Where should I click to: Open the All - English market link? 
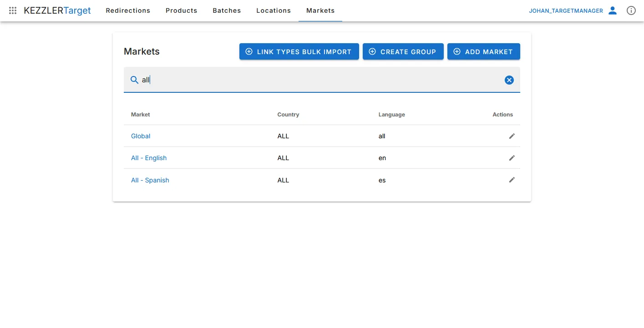(x=149, y=158)
